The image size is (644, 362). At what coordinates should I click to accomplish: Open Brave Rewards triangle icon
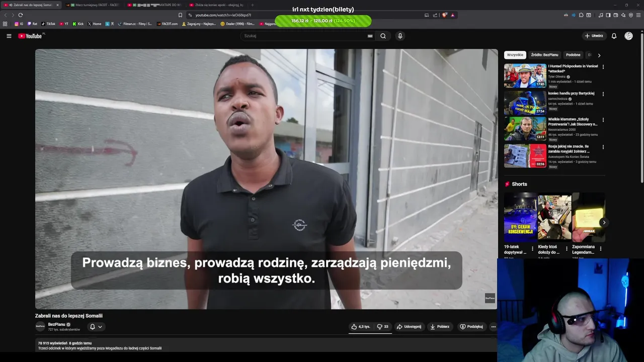[452, 15]
